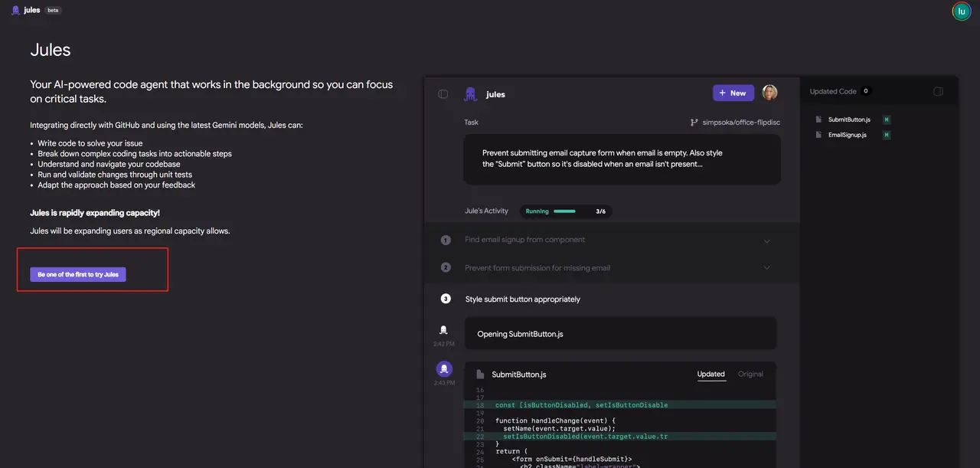
Task: Click the 'Jules' page heading
Action: click(x=51, y=50)
